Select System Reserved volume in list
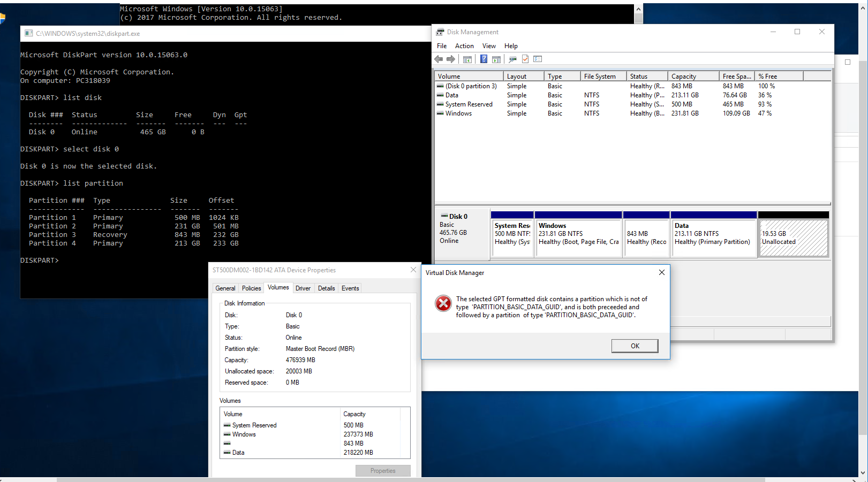Viewport: 868px width, 482px height. 632,104
